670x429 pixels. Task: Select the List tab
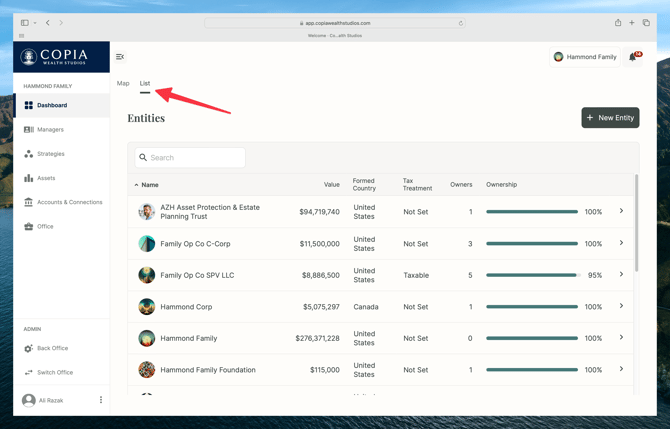click(145, 83)
